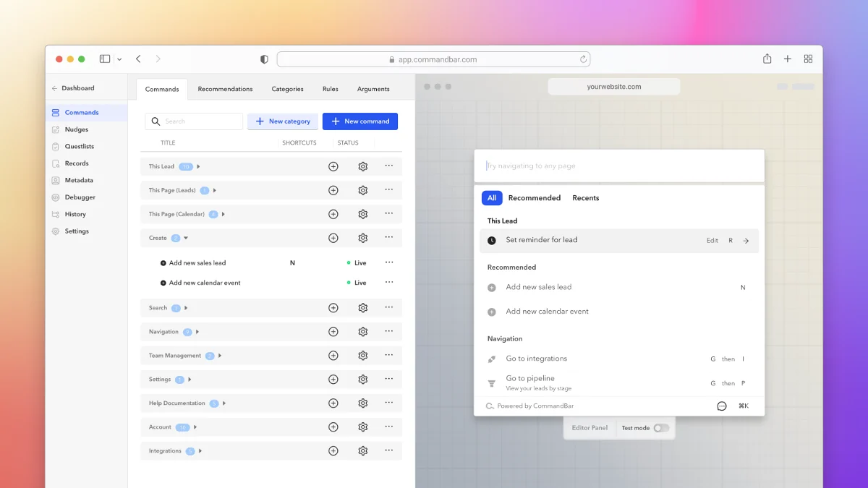This screenshot has height=488, width=868.
Task: Open the Nudges section in sidebar
Action: click(x=76, y=129)
